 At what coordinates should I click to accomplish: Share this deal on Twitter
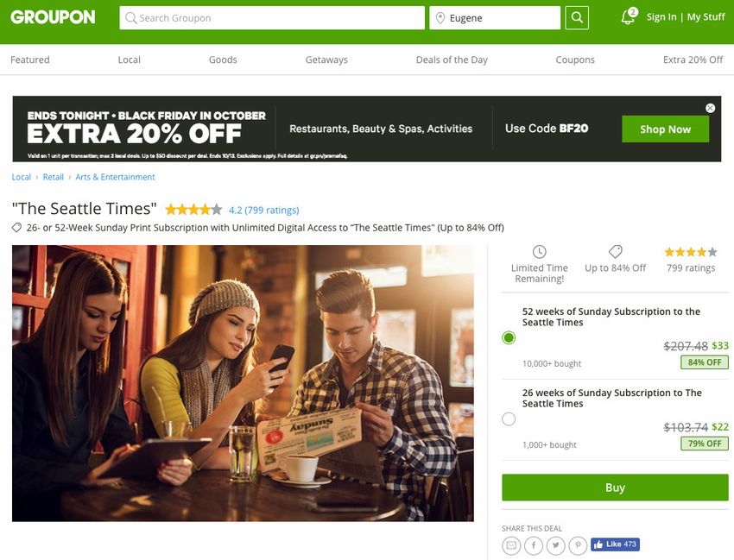point(555,545)
